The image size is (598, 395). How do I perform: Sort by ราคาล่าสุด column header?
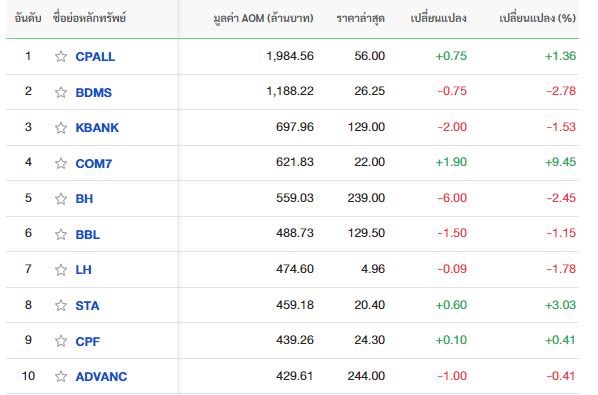pyautogui.click(x=360, y=18)
